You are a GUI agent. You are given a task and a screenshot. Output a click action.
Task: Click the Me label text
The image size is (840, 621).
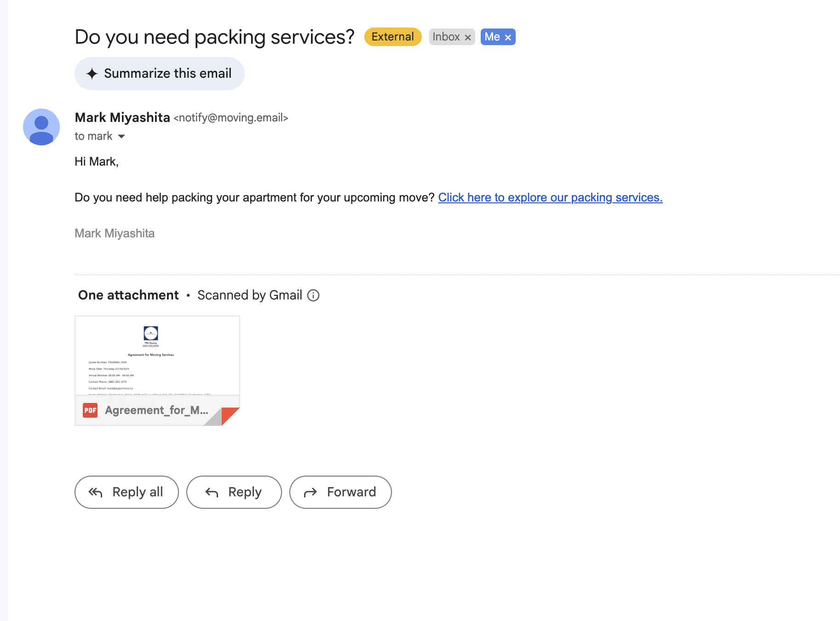click(x=492, y=37)
